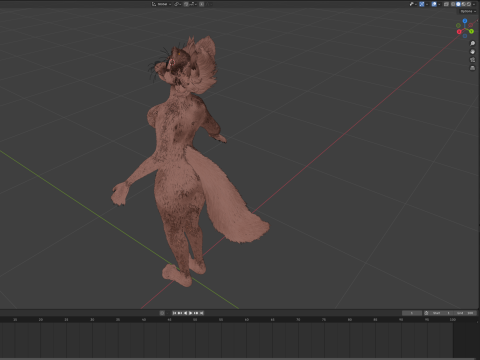
Task: Toggle the camera view icon
Action: 472,60
